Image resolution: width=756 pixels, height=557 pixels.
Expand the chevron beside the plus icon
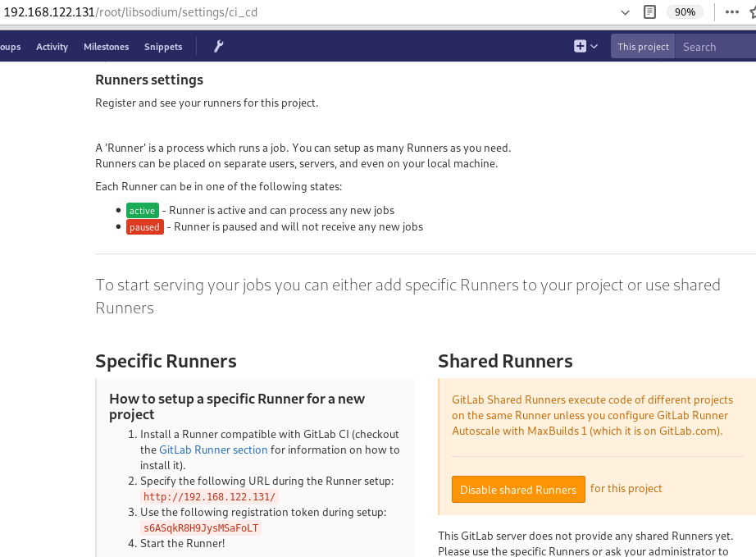(x=594, y=47)
